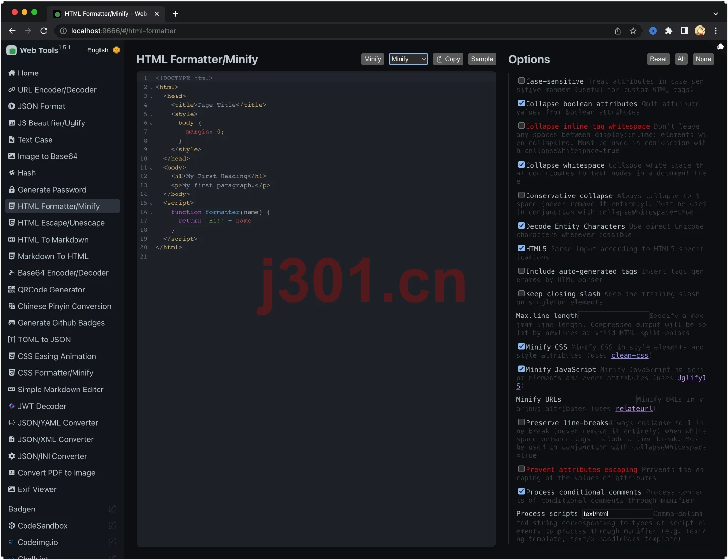Open HTML Formatter/Minify in the sidebar

click(x=62, y=206)
